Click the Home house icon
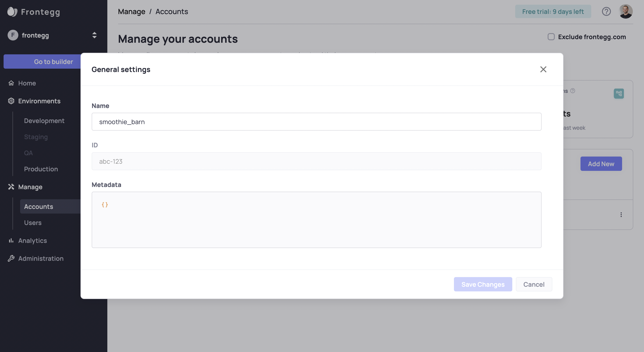Viewport: 644px width, 352px height. (x=11, y=83)
